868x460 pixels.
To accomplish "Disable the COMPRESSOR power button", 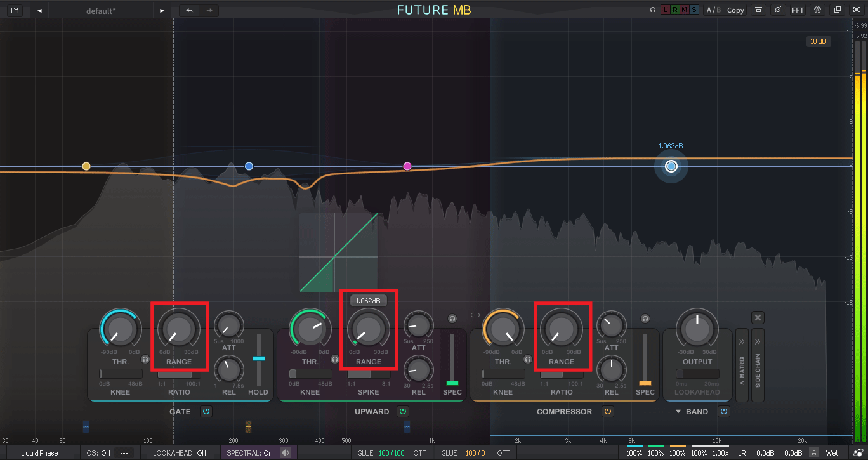I will (607, 412).
